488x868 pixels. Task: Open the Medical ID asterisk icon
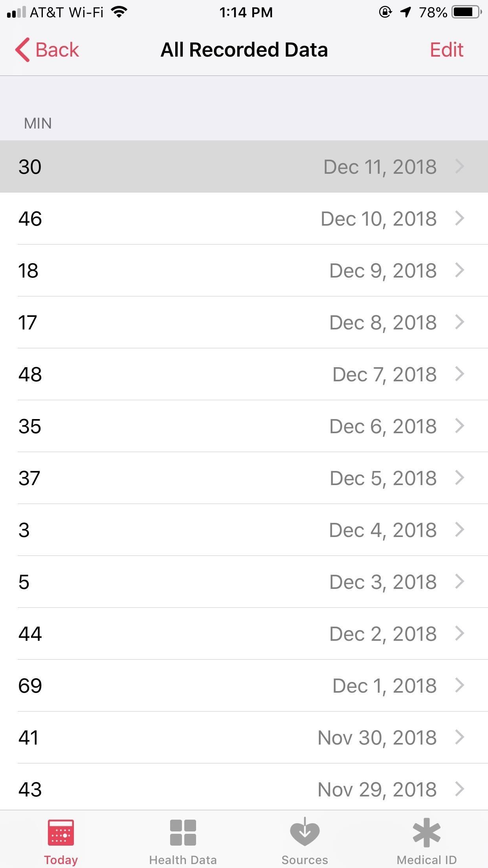click(x=427, y=832)
